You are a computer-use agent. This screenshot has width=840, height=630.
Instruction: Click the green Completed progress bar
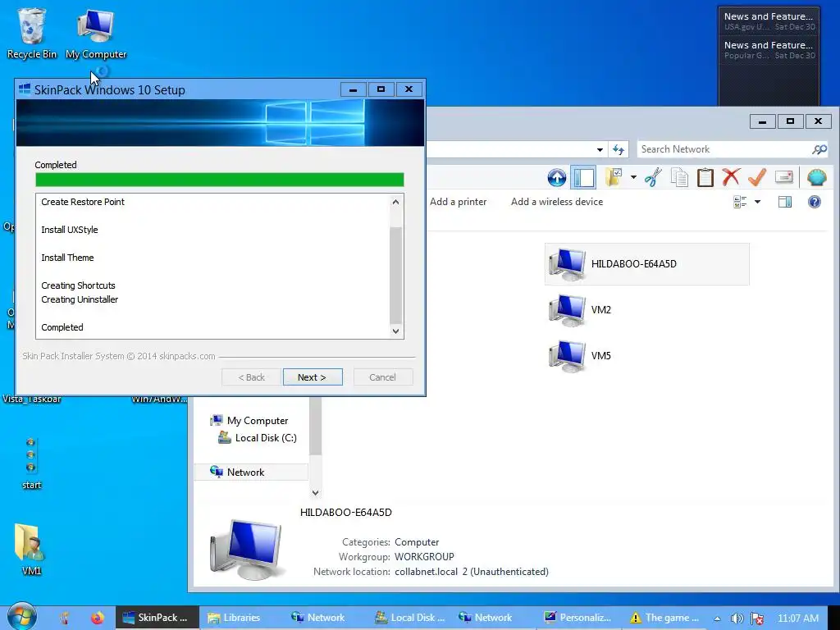point(220,180)
